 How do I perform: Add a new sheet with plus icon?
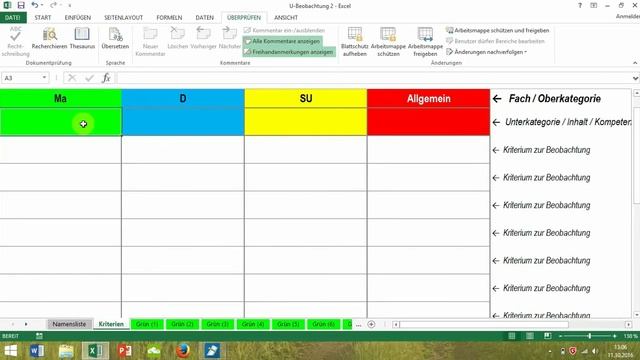[x=371, y=324]
